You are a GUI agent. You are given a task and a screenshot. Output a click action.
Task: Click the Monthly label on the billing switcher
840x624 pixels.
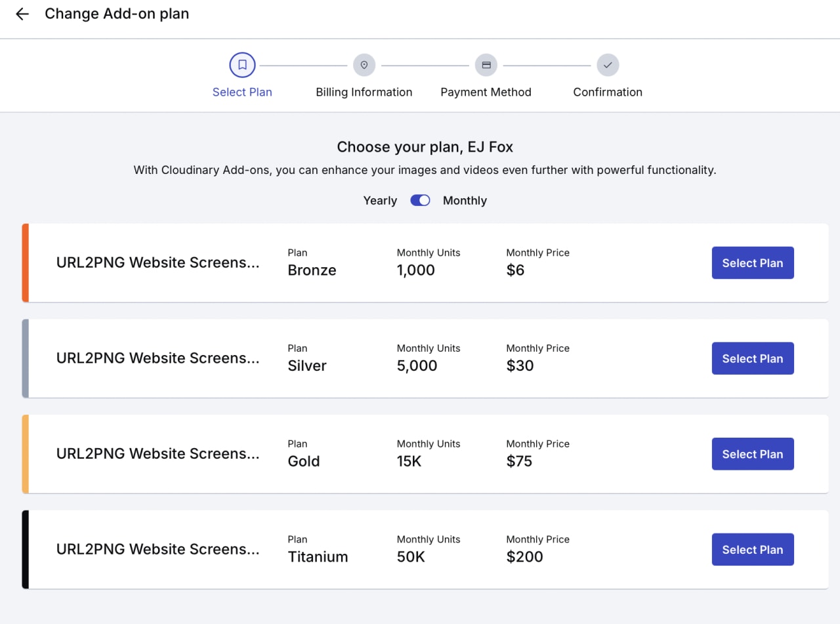[x=465, y=200]
